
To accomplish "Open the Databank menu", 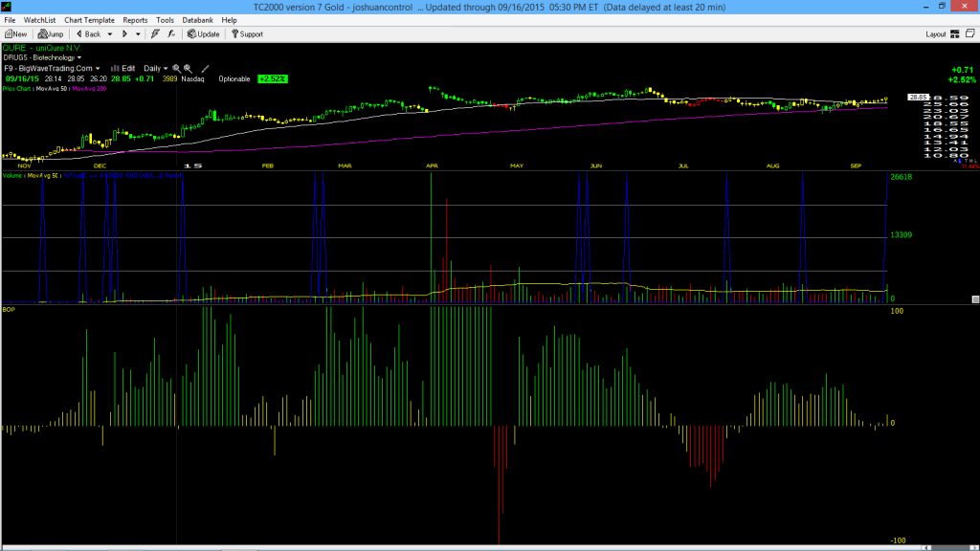I will click(x=197, y=20).
